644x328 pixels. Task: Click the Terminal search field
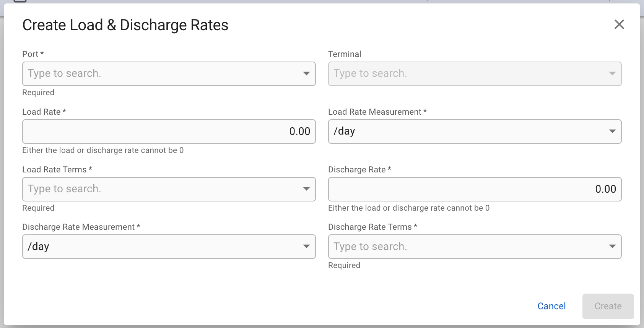(467, 73)
